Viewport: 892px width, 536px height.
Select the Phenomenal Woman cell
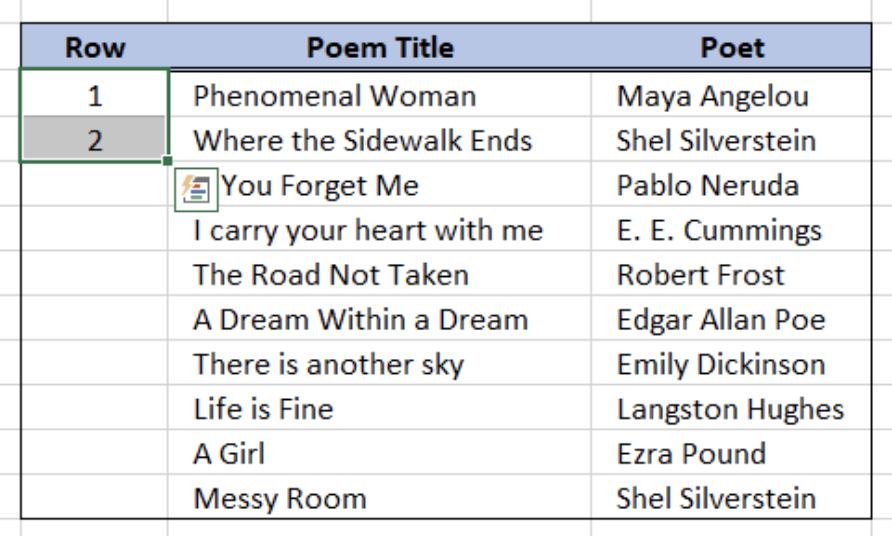pos(380,94)
